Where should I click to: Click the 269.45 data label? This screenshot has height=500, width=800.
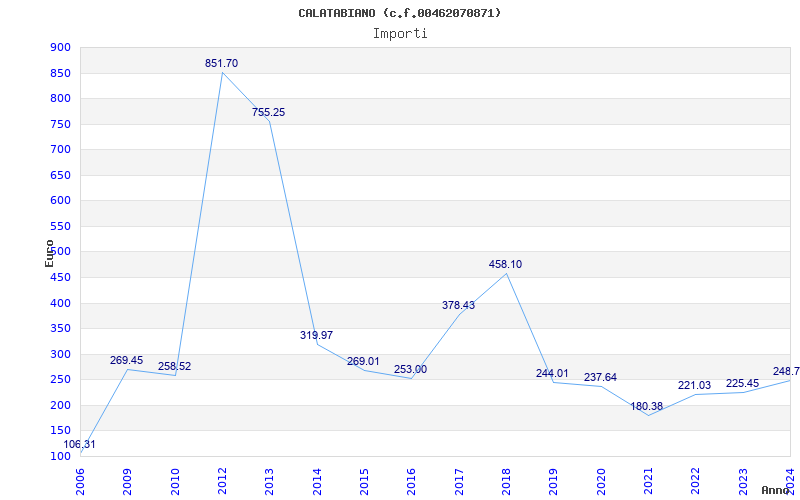point(127,361)
